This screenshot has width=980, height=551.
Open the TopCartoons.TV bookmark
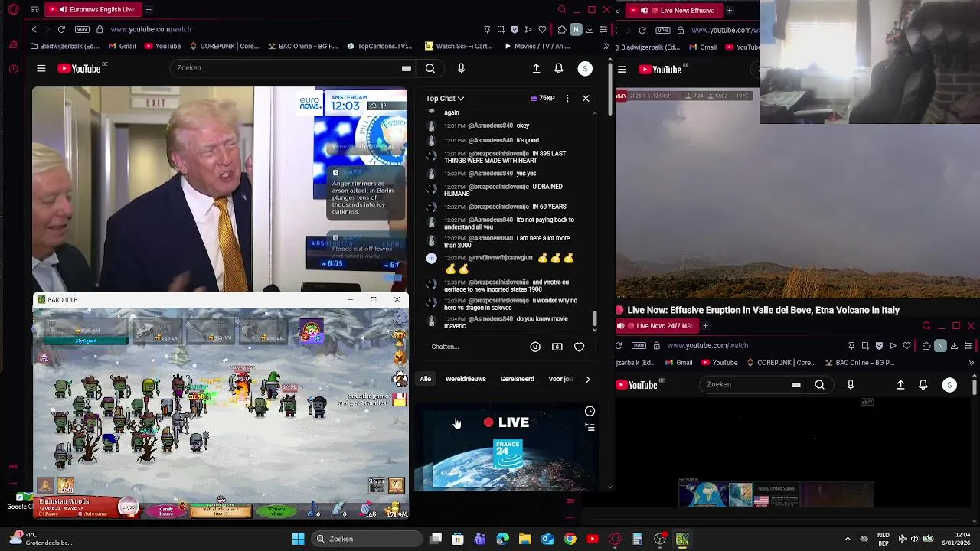(379, 46)
